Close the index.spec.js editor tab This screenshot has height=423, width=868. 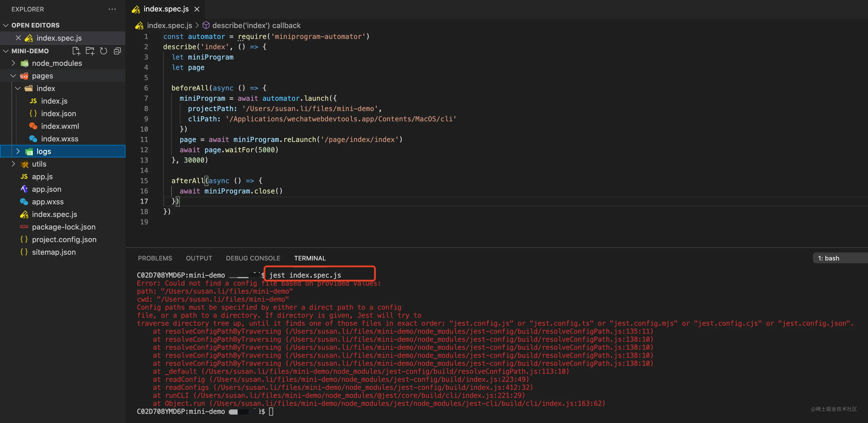(197, 9)
